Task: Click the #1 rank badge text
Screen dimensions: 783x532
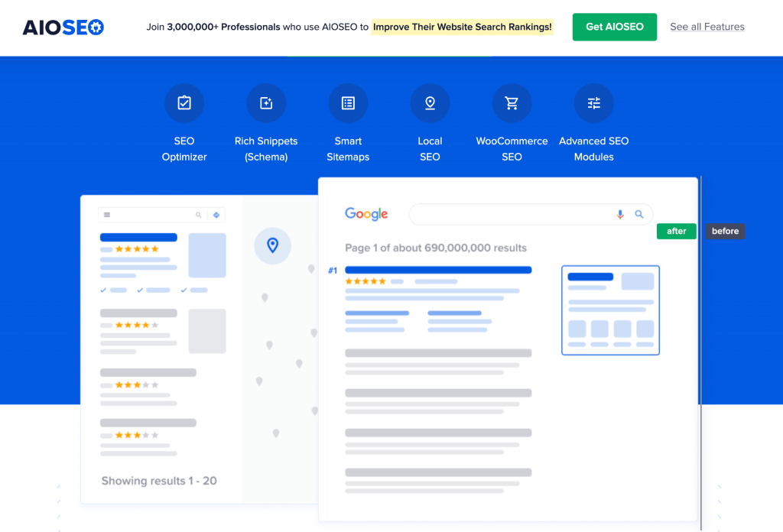Action: pos(333,271)
